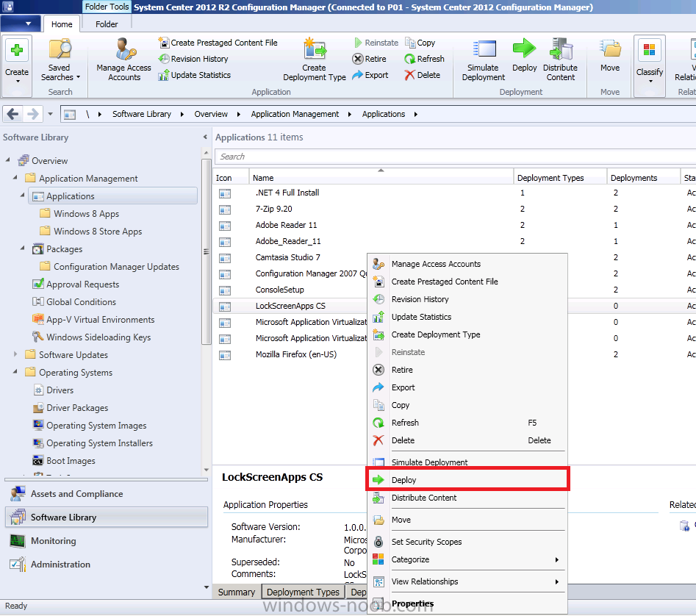Click the LockScreenApps CS row icon
696x616 pixels.
pyautogui.click(x=225, y=307)
